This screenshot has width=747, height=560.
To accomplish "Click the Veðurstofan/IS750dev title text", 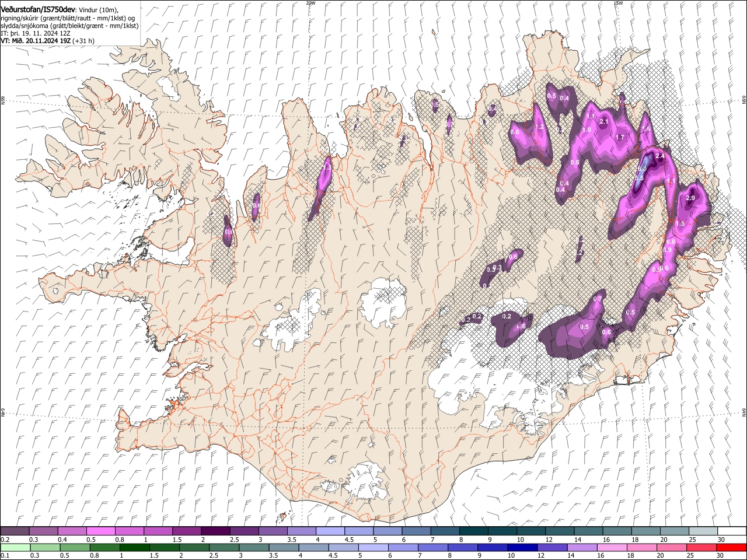I will coord(38,9).
